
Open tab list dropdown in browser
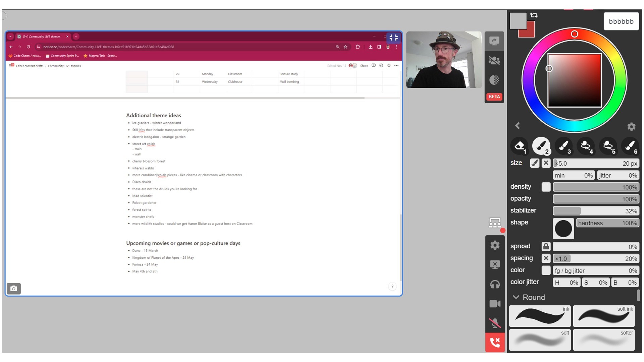pyautogui.click(x=10, y=37)
